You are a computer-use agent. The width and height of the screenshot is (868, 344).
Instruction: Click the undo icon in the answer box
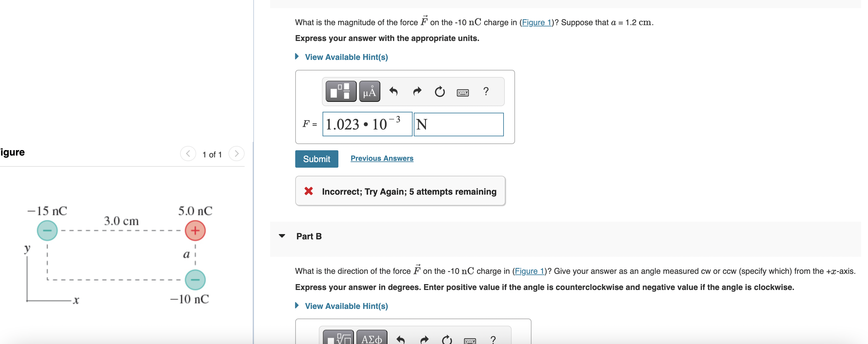394,92
